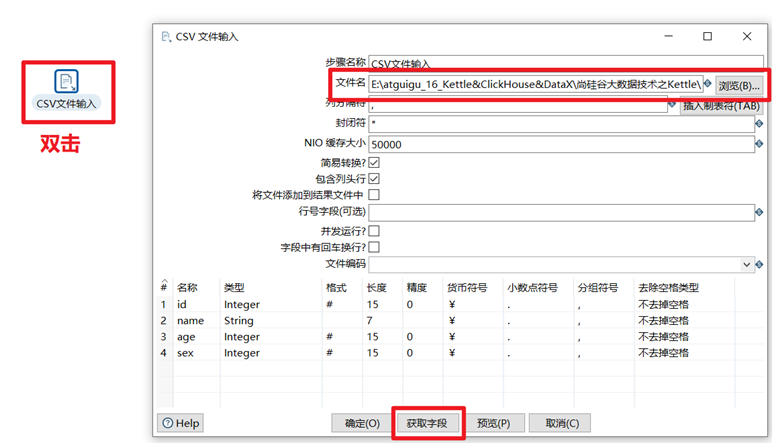Viewport: 772px width, 443px height.
Task: Click the variable diamond icon beside 封闭符 field
Action: coord(759,123)
